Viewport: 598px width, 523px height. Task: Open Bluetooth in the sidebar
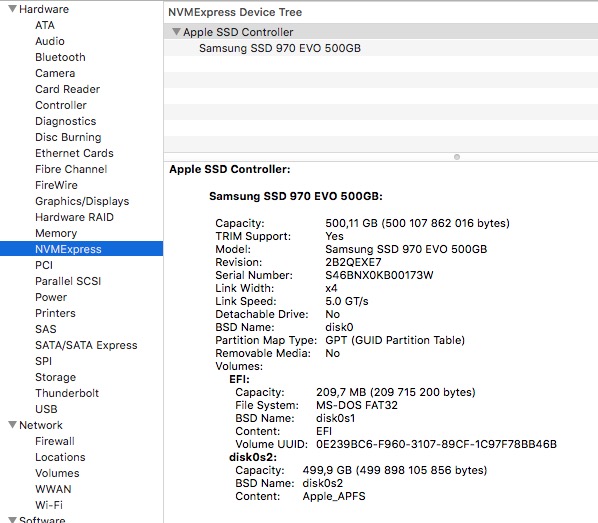pyautogui.click(x=60, y=57)
